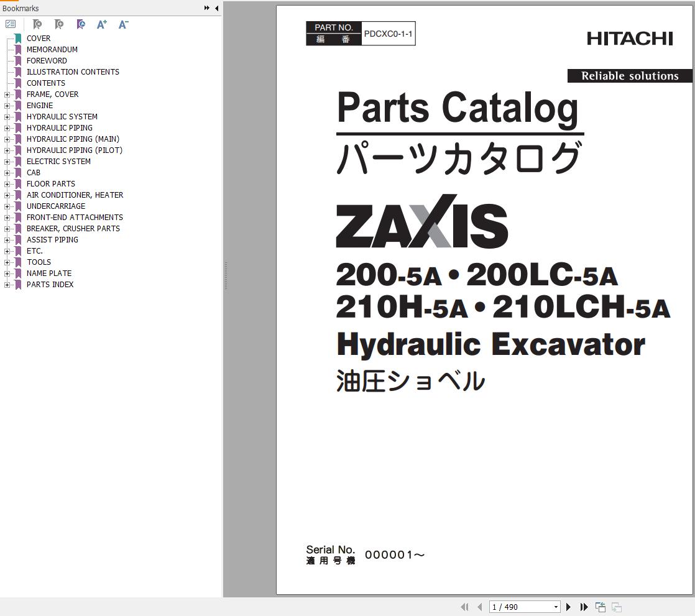Increase bookmark text size with A+

click(x=102, y=24)
